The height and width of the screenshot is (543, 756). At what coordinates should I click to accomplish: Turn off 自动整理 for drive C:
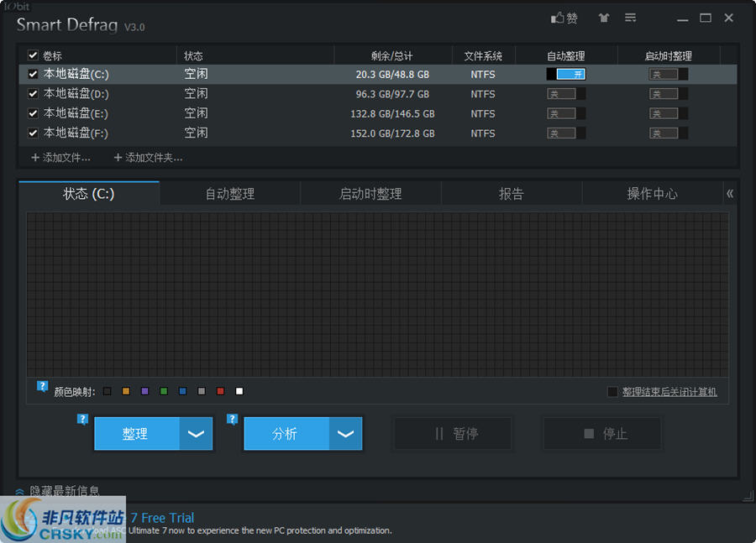click(x=566, y=74)
